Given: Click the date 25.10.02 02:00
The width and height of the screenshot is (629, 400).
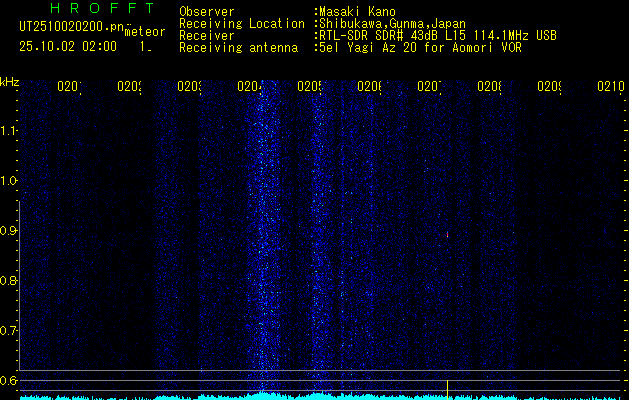Looking at the screenshot, I should click(x=68, y=47).
